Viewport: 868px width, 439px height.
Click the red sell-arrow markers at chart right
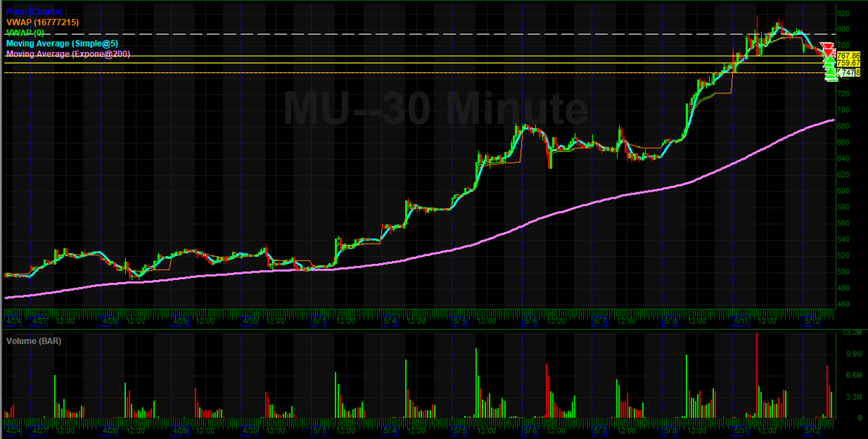827,49
